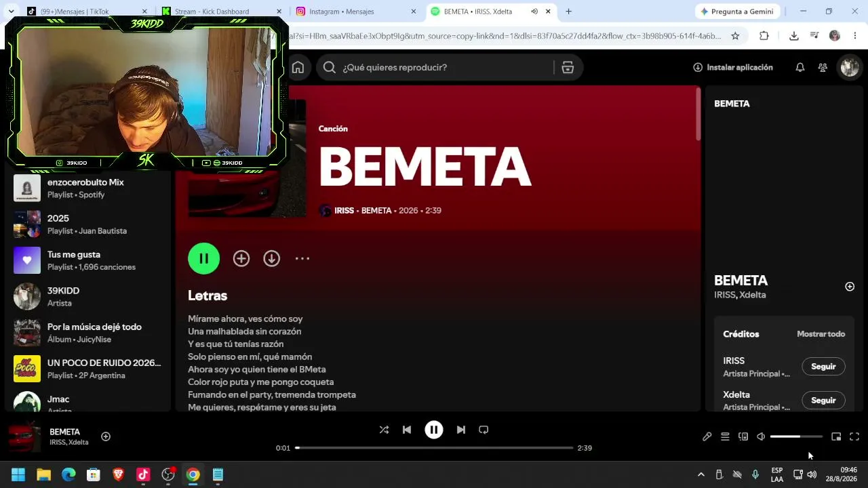Open the Windows Start menu

pyautogui.click(x=18, y=474)
